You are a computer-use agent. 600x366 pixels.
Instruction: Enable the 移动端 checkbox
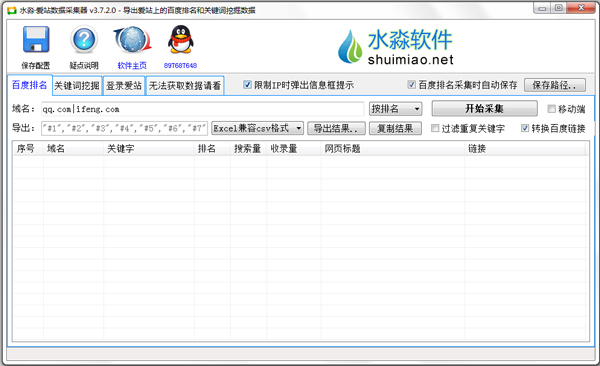coord(551,109)
